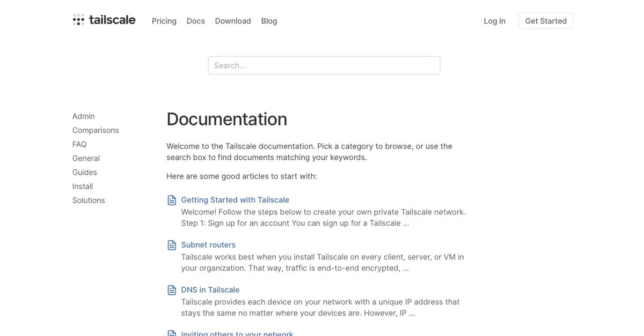
Task: Open Inviting others to your network
Action: (237, 333)
